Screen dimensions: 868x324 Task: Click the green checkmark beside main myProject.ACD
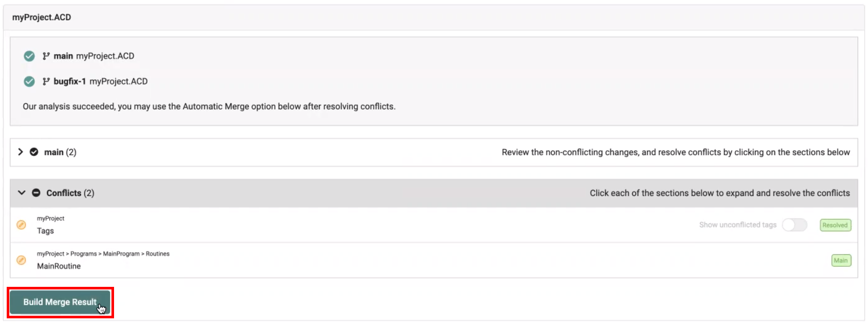[29, 56]
